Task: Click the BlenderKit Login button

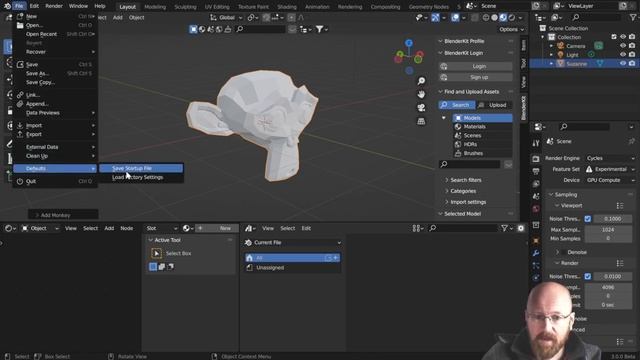Action: 476,66
